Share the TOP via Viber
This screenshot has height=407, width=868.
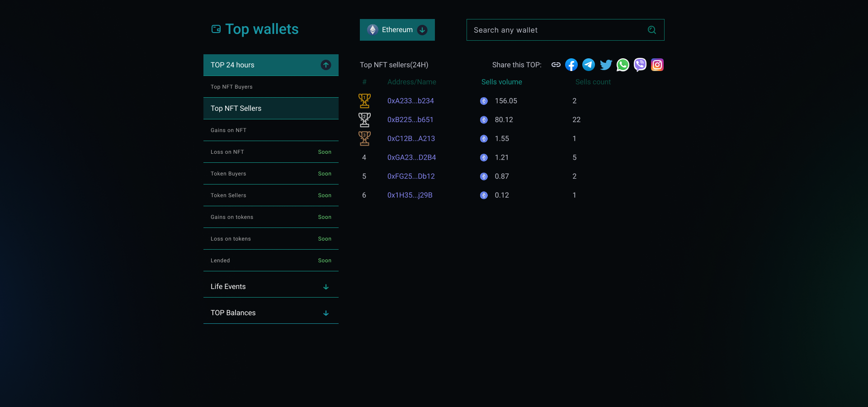tap(640, 65)
